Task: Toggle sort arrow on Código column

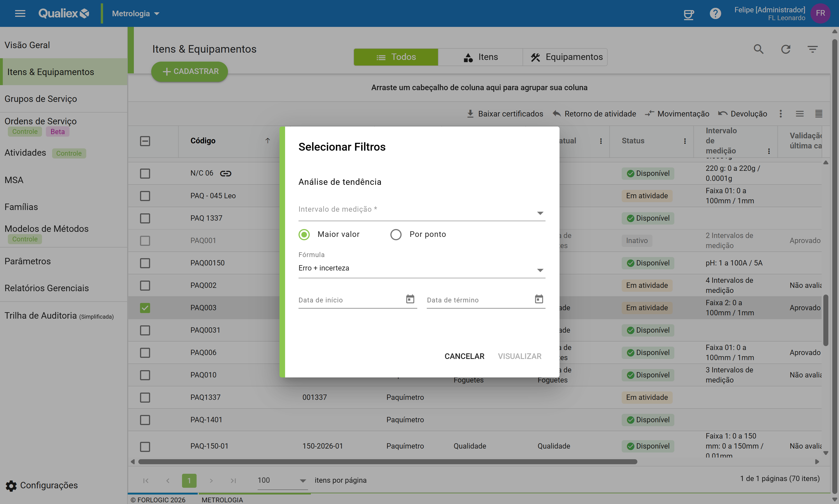Action: pos(268,141)
